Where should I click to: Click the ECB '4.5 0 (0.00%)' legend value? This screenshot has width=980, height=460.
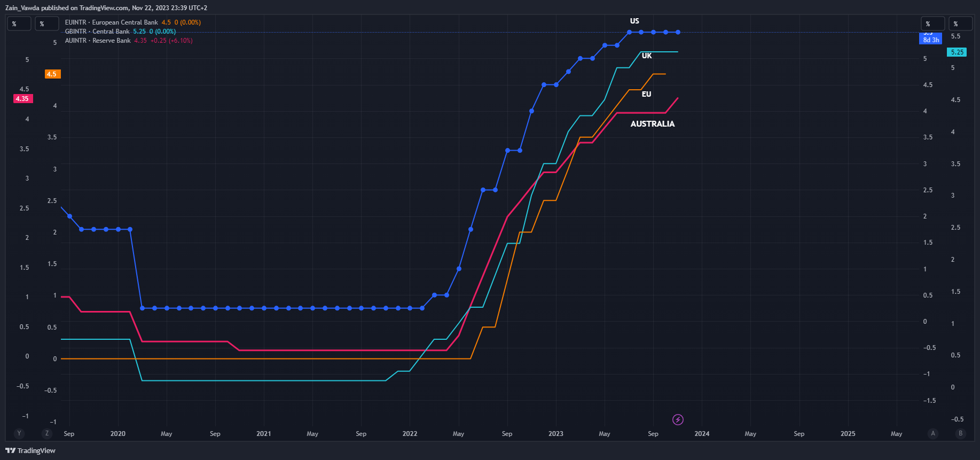tap(181, 22)
